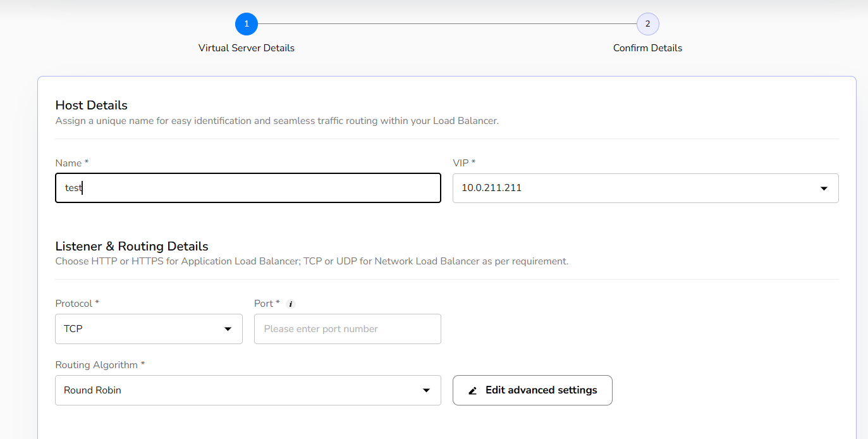
Task: Focus the Name field containing "test"
Action: pos(248,189)
